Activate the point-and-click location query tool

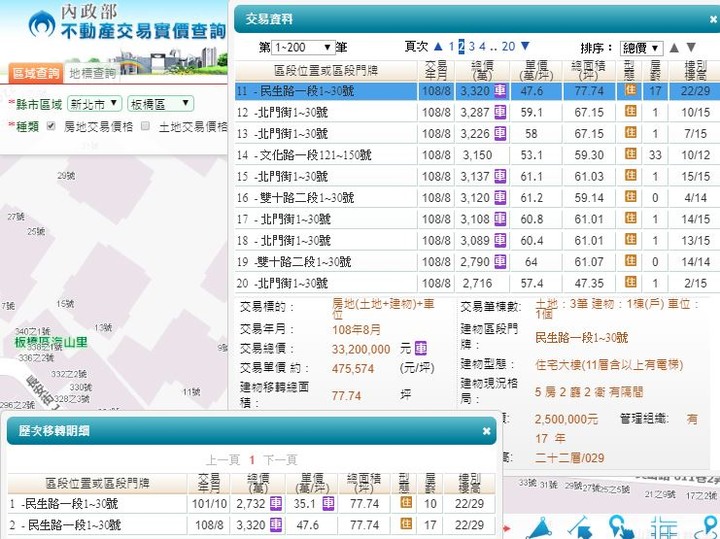click(622, 528)
